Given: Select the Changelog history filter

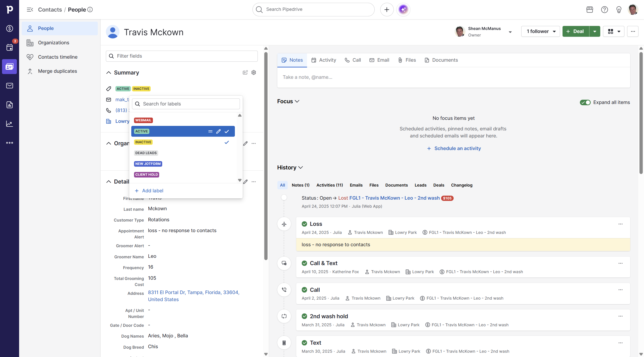Looking at the screenshot, I should point(461,185).
